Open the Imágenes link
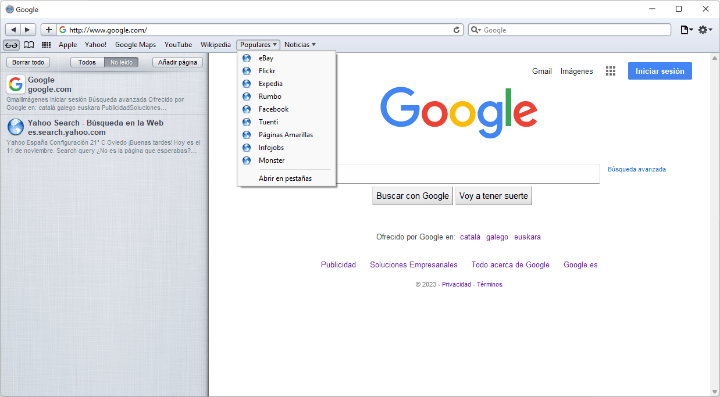720x397 pixels. [x=577, y=71]
